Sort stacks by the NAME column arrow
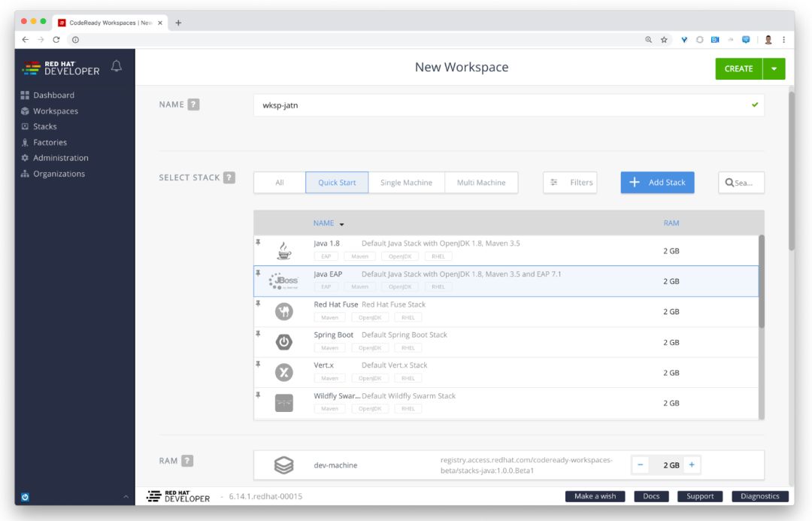 342,224
